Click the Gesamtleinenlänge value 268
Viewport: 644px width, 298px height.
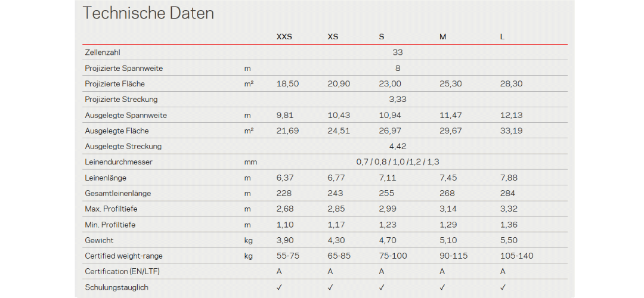click(447, 193)
